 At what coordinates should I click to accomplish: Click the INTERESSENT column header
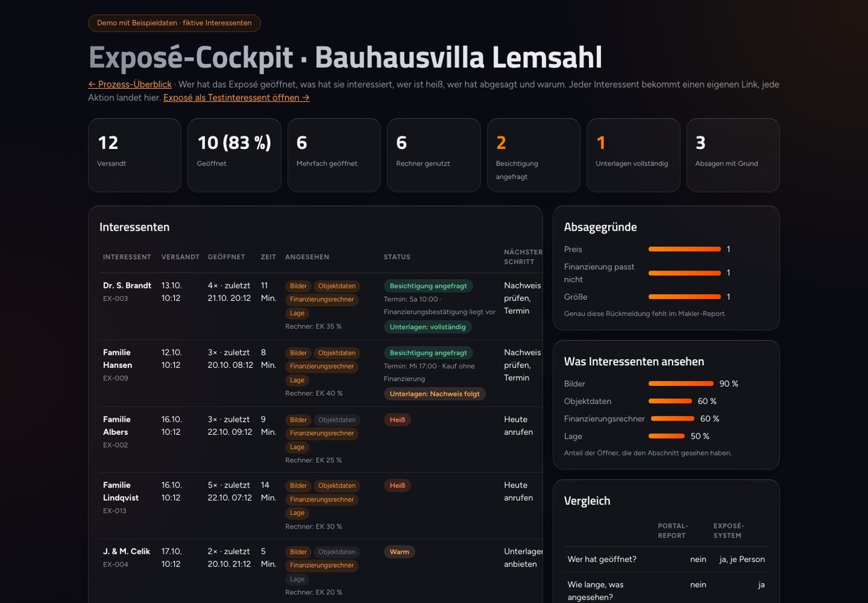(127, 257)
